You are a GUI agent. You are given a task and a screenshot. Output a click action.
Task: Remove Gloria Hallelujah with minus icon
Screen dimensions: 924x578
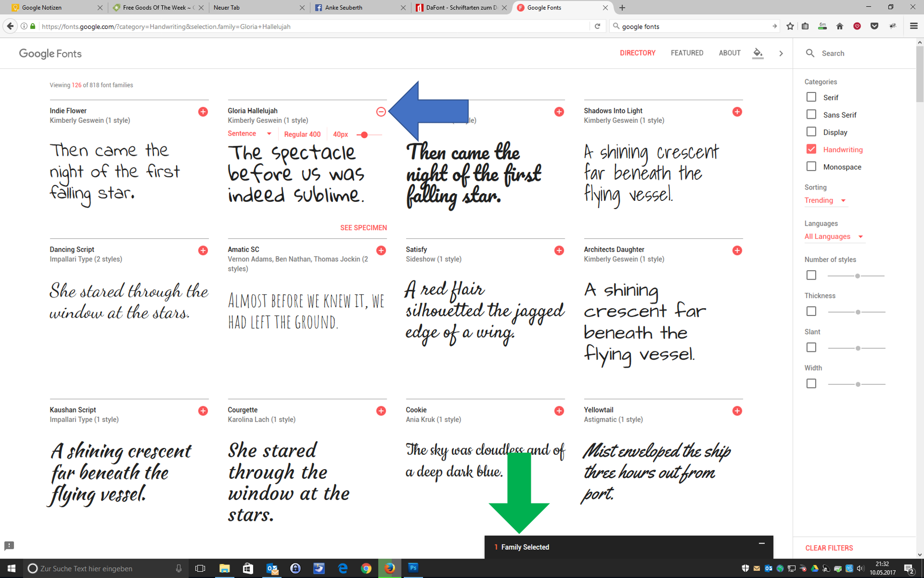(381, 111)
